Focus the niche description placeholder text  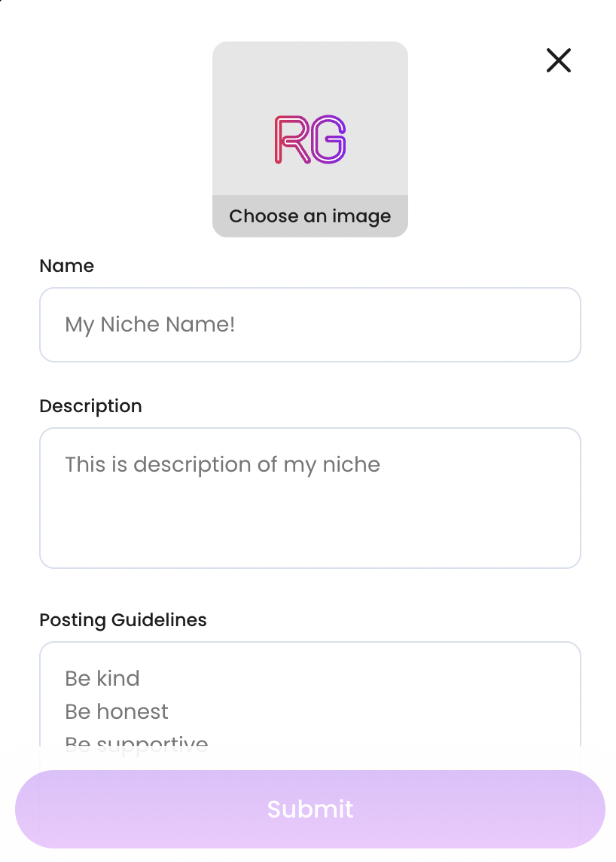click(x=222, y=464)
